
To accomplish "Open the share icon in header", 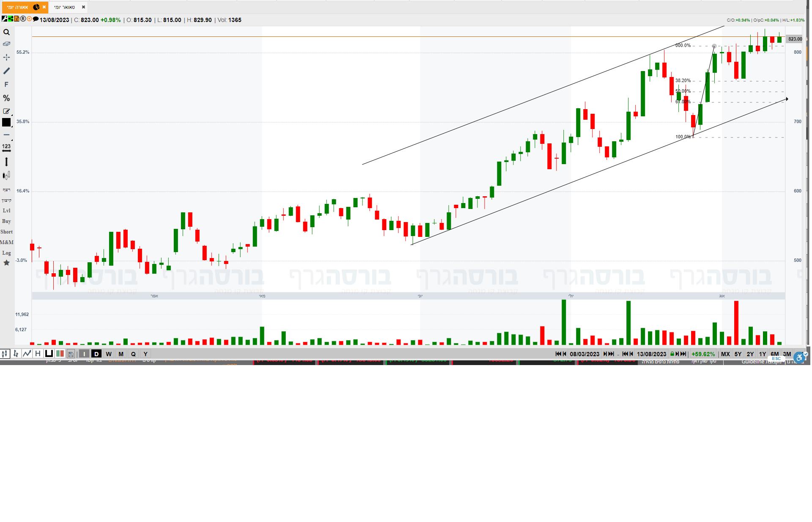I will 11,19.
